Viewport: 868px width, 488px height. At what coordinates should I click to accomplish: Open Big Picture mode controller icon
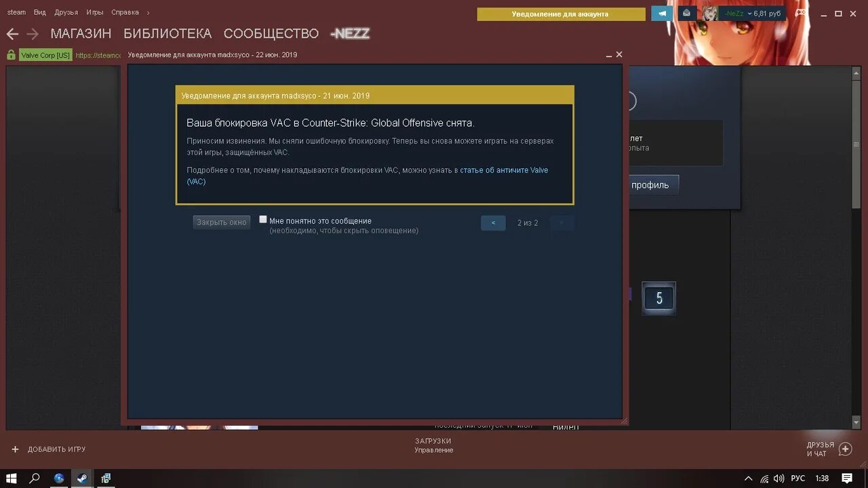pyautogui.click(x=801, y=13)
